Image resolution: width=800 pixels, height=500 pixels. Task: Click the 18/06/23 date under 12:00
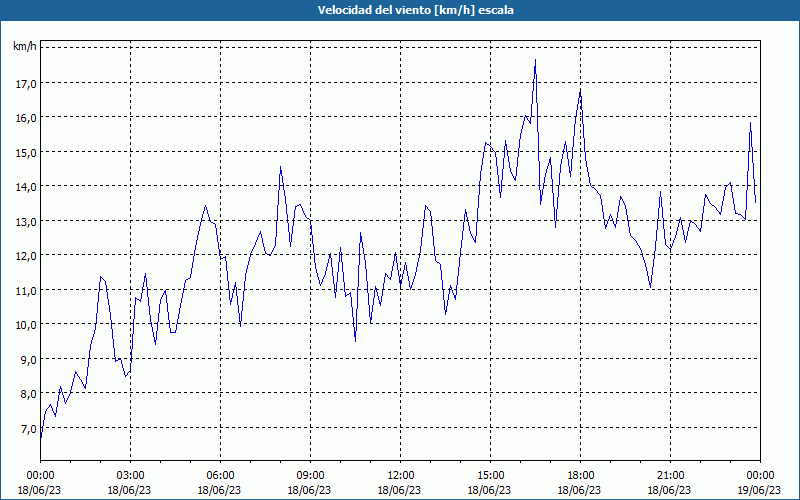point(399,490)
